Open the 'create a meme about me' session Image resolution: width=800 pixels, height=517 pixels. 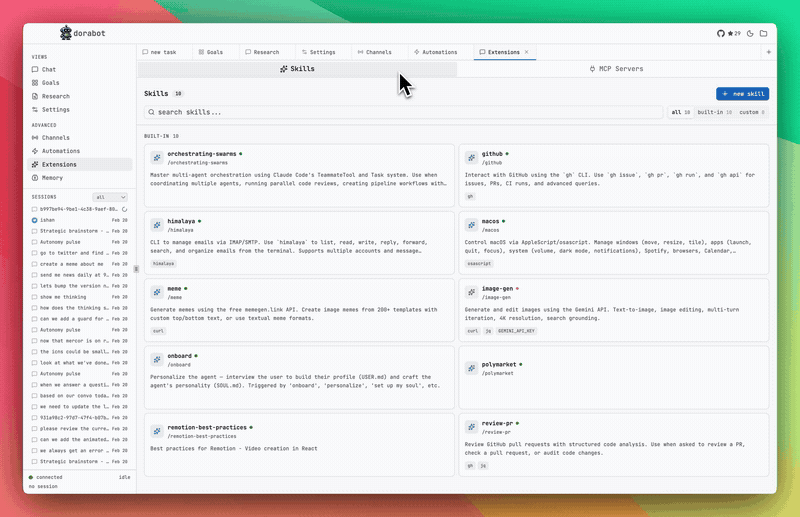pyautogui.click(x=80, y=264)
